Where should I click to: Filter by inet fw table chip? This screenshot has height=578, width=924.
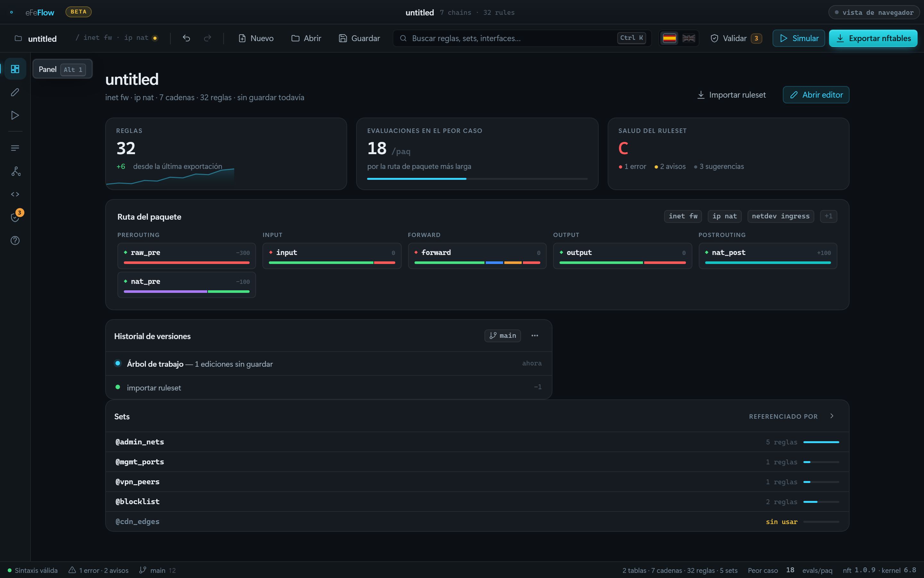coord(683,216)
